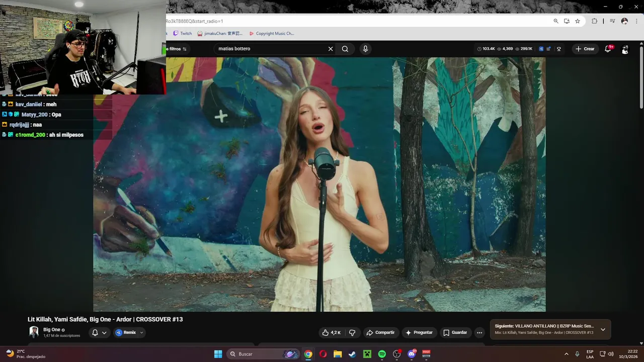Image resolution: width=644 pixels, height=362 pixels.
Task: Open the clock showing 22:22
Action: pyautogui.click(x=628, y=354)
